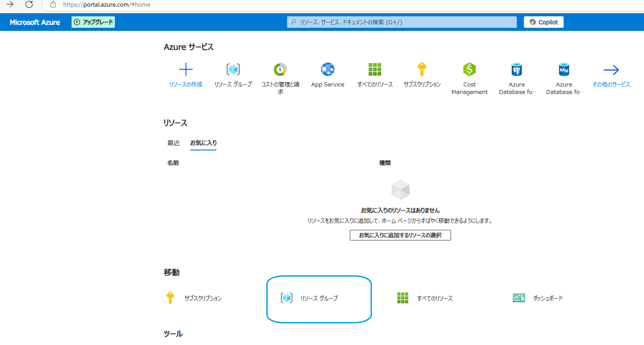Click the ツール section heading

tap(173, 334)
